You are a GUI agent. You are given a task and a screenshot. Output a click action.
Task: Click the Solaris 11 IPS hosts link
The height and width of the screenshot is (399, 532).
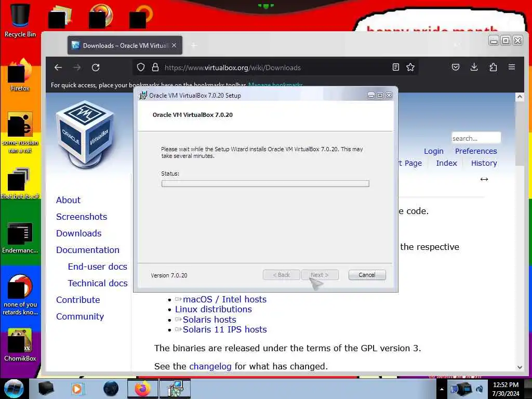(x=224, y=329)
